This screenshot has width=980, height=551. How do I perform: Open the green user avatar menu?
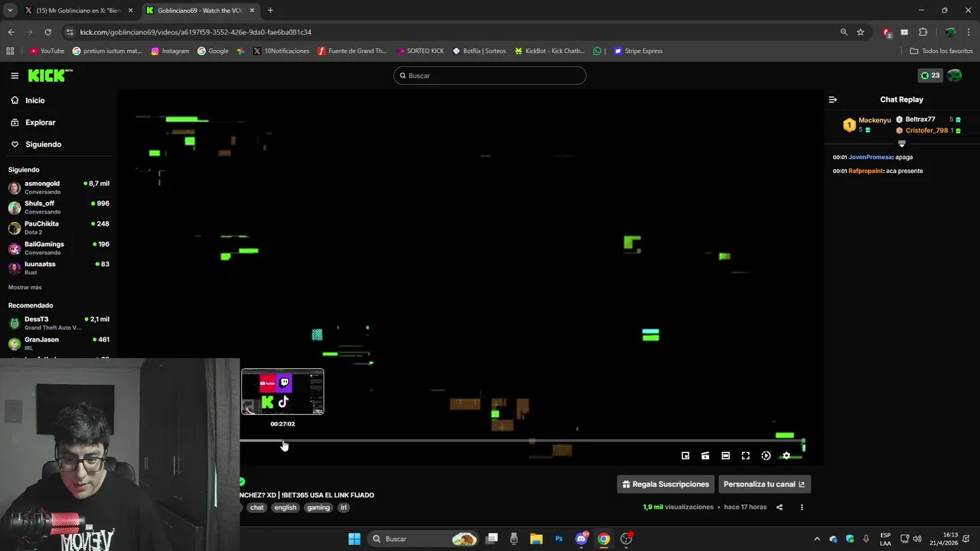(x=955, y=76)
